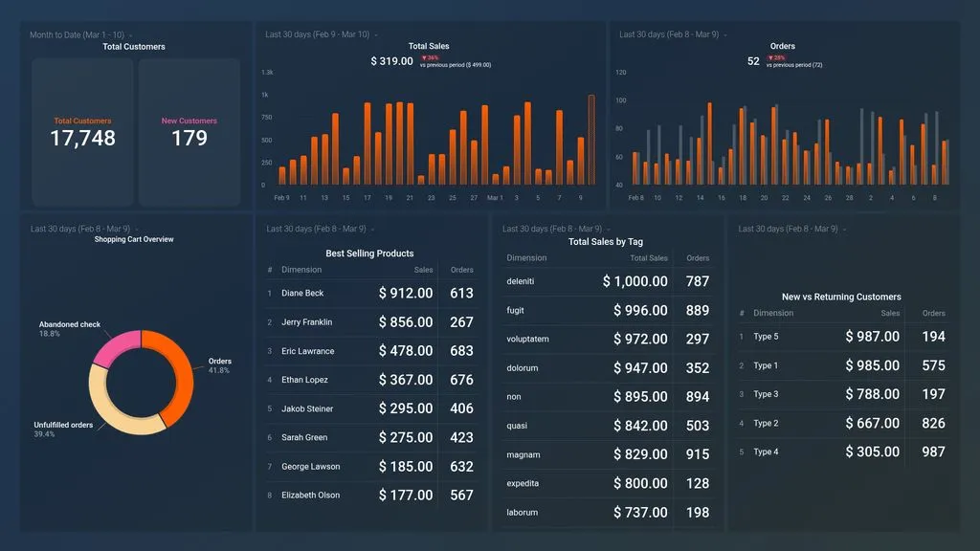Viewport: 980px width, 551px height.
Task: Click the 'Unfulfilled orders' legend label
Action: pos(63,425)
